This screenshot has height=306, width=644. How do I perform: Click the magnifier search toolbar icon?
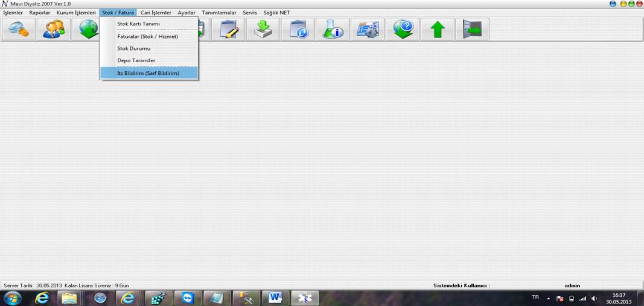pos(19,30)
